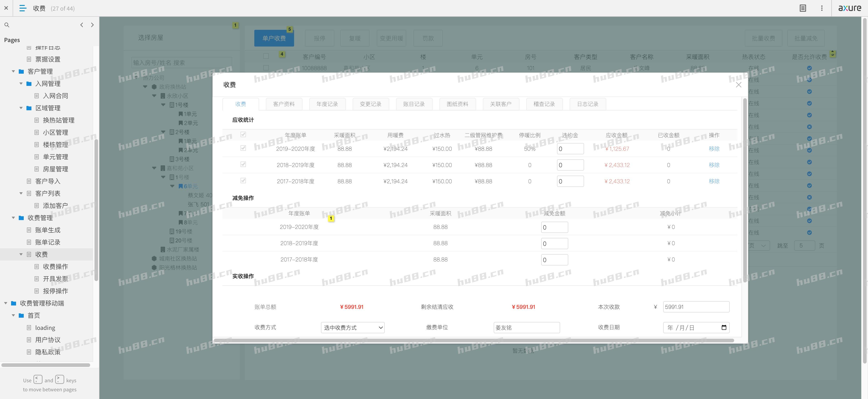The width and height of the screenshot is (868, 399).
Task: Toggle checkbox for 2018-2019年度 bill row
Action: pyautogui.click(x=243, y=164)
